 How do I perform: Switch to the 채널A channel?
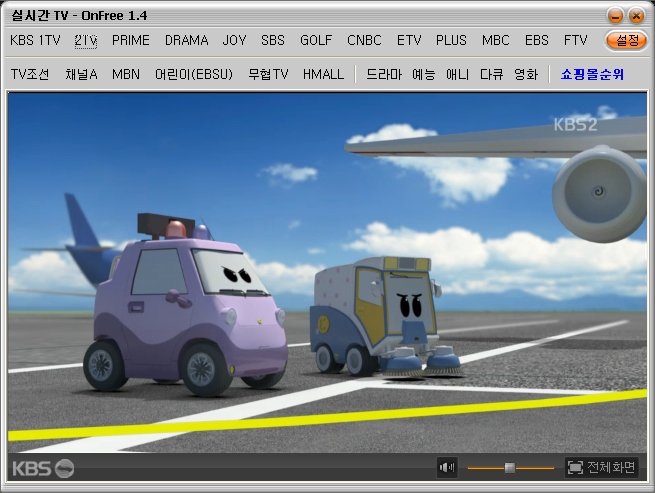81,74
